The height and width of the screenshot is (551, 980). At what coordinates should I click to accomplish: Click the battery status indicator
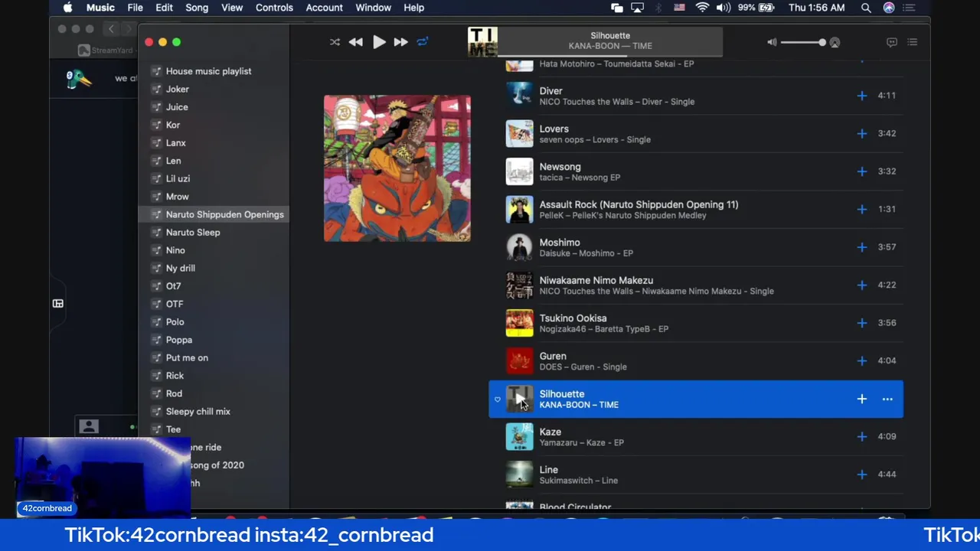tap(758, 8)
